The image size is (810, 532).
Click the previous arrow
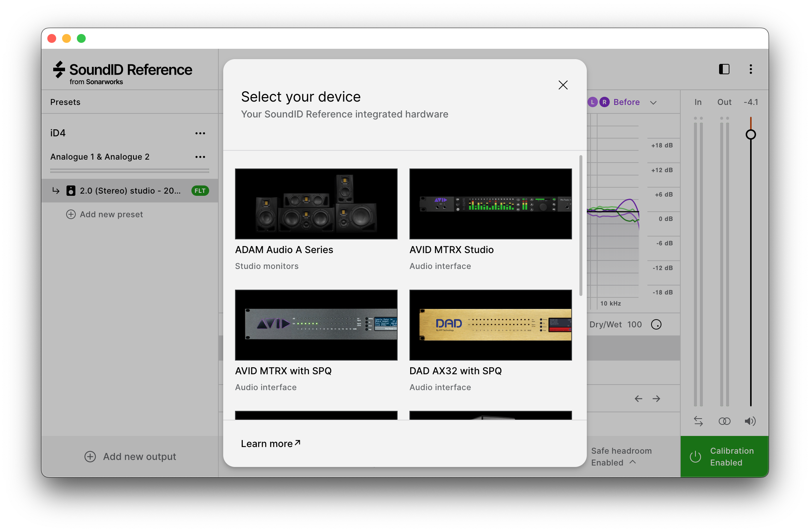point(638,399)
